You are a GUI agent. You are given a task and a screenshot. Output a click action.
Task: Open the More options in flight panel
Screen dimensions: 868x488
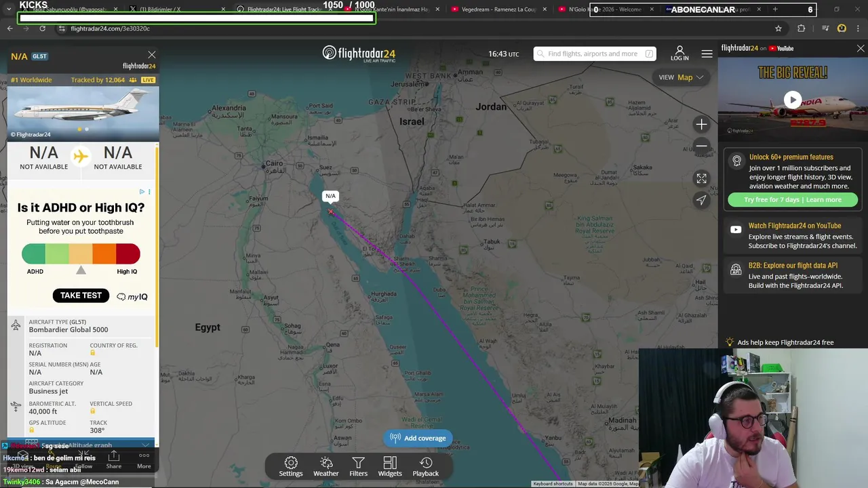click(144, 460)
